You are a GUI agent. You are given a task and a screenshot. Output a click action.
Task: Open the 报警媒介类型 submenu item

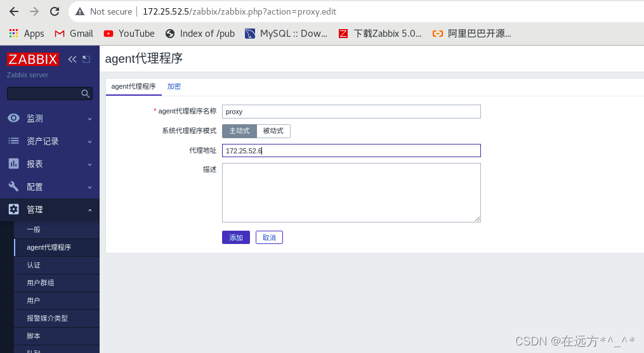56,318
